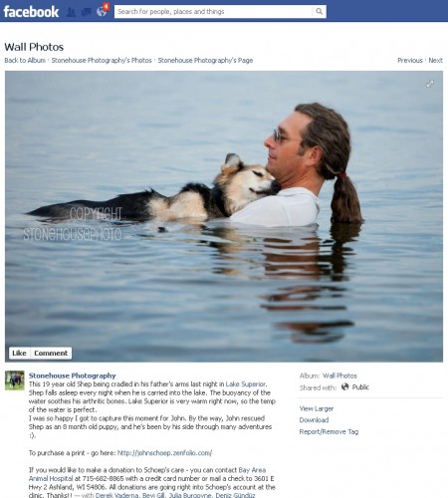Open Stonehouse Photography's Photos link

click(x=102, y=61)
